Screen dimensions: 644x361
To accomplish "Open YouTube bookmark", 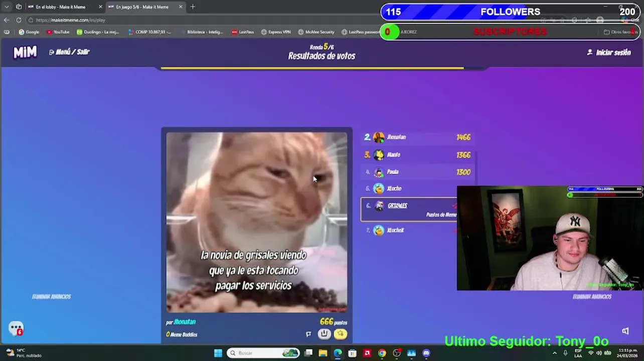I will pyautogui.click(x=58, y=32).
